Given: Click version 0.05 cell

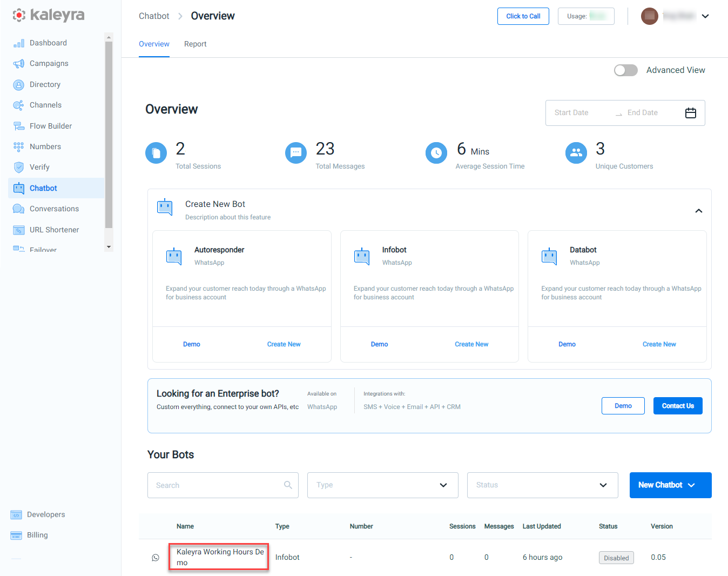Looking at the screenshot, I should click(x=658, y=558).
